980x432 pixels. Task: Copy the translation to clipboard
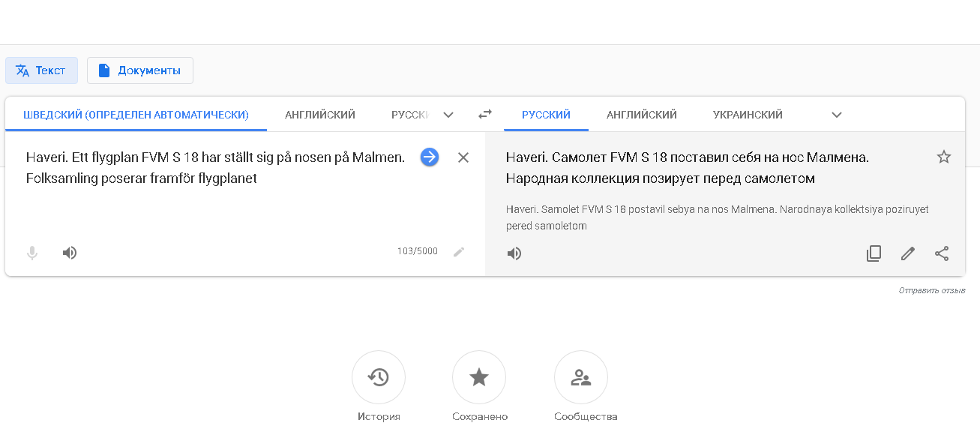coord(874,253)
